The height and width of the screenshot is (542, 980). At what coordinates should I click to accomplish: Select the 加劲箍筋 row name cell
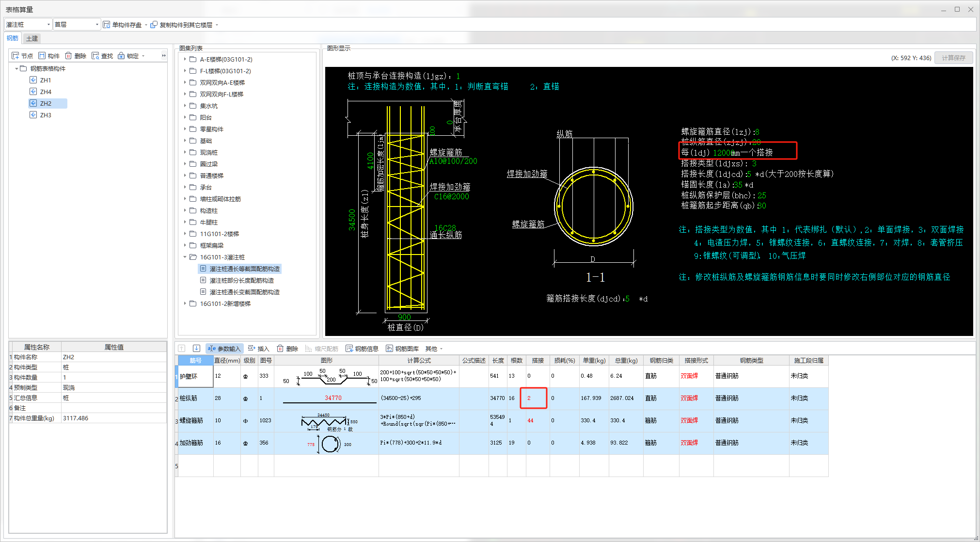click(196, 443)
